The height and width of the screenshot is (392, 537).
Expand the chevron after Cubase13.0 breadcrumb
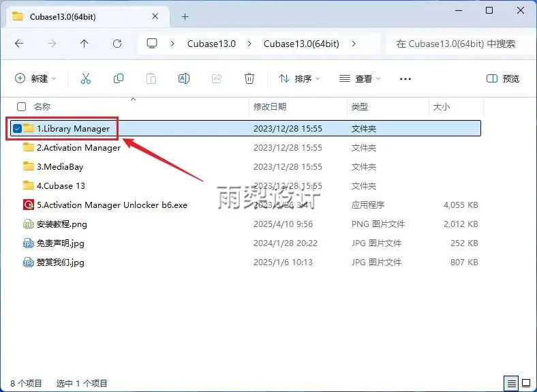[249, 44]
